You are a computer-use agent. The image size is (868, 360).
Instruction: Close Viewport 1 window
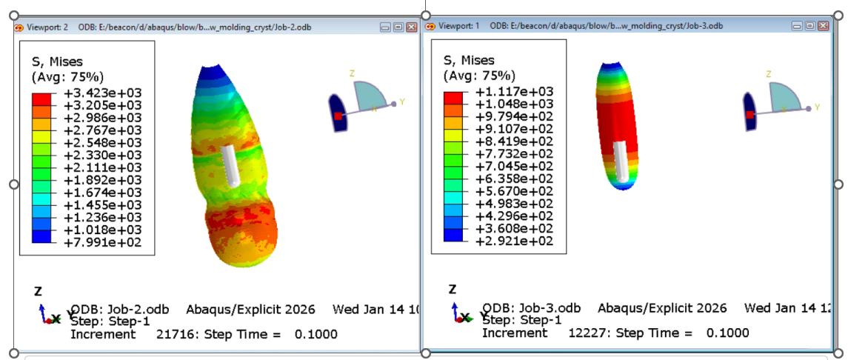coord(823,26)
